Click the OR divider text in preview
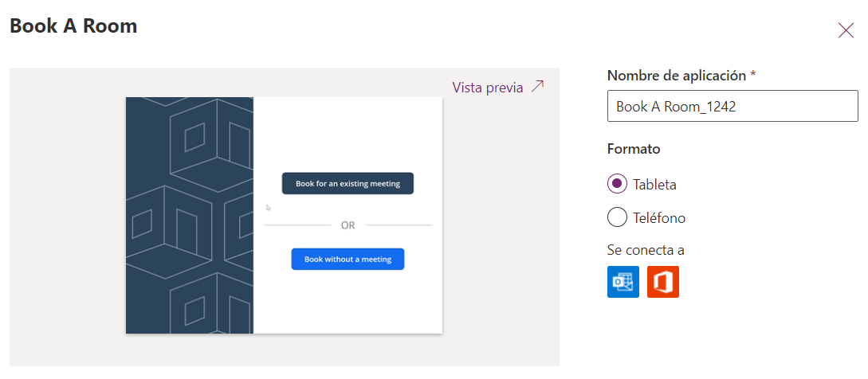This screenshot has height=379, width=868. point(348,225)
